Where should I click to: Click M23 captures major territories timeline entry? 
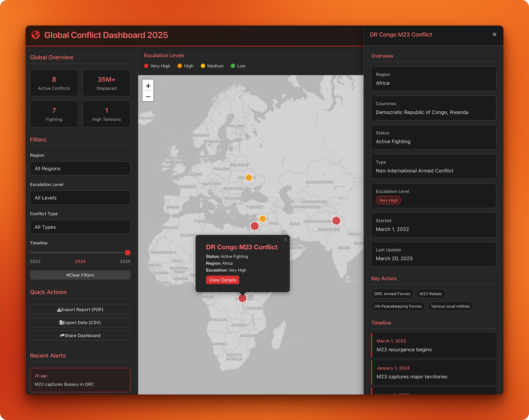(433, 372)
